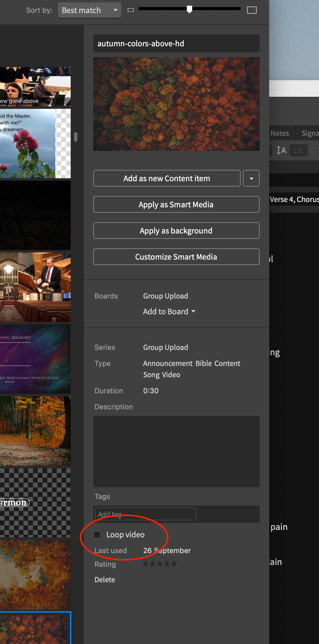Screen dimensions: 319x644
Task: Click the large thumbnail size icon
Action: (252, 10)
